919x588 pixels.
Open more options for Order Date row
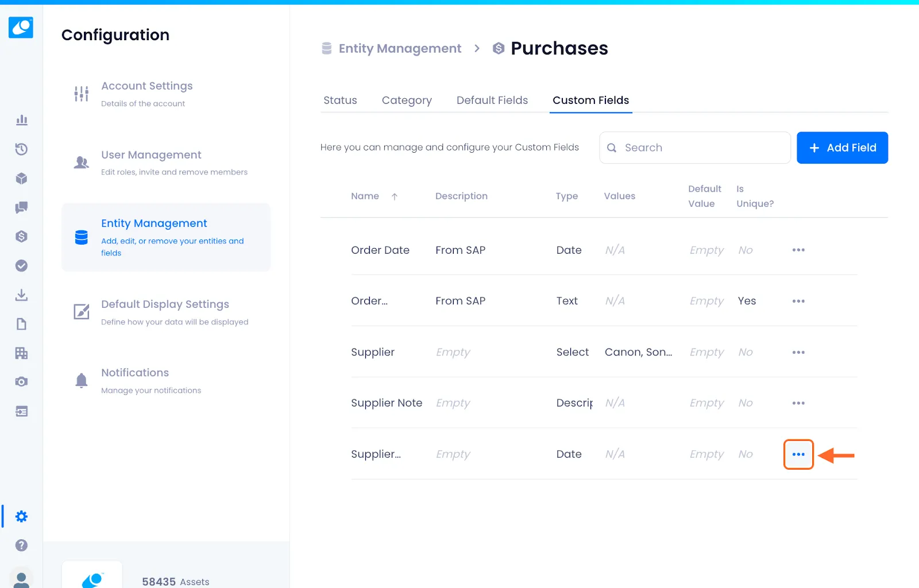click(798, 250)
